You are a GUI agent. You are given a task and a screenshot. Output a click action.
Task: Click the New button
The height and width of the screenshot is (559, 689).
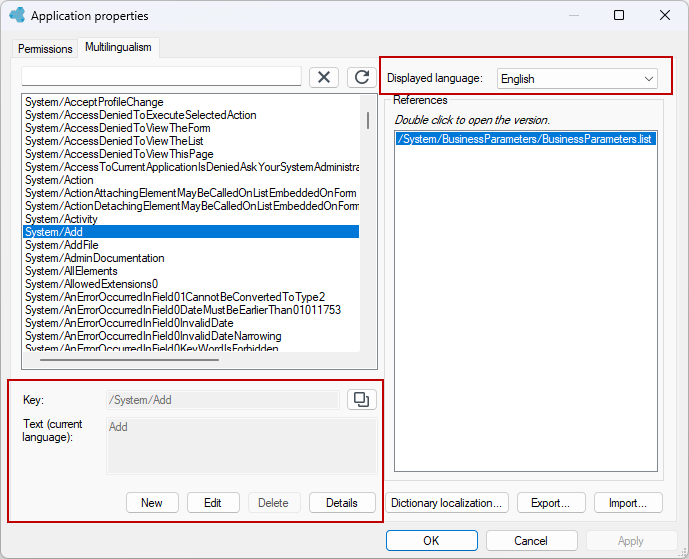[152, 503]
